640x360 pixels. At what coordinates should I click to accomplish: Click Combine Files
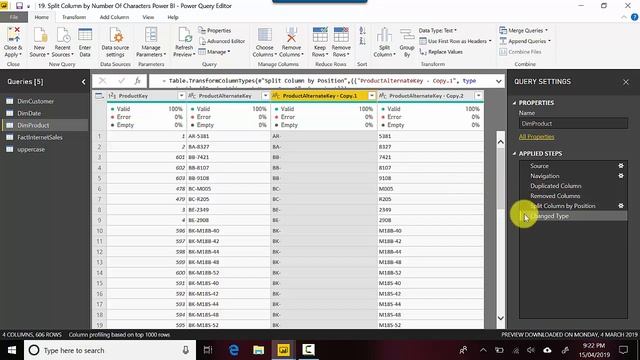(x=520, y=52)
